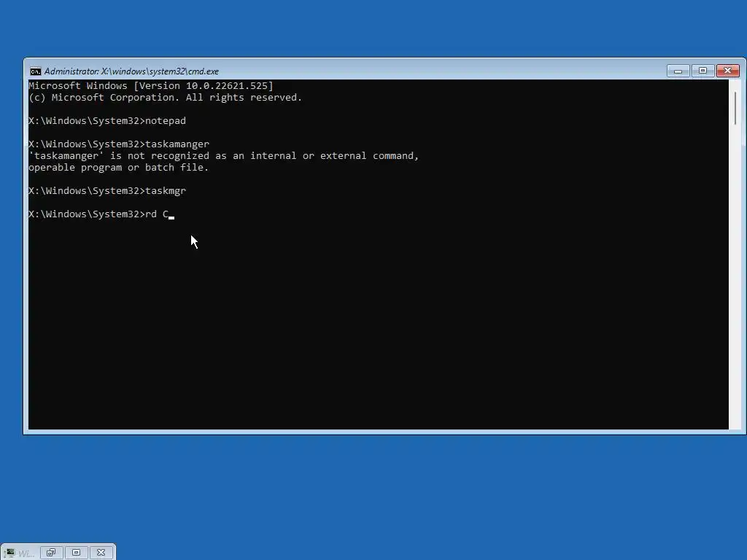Click the "taskmgr" command line

(x=107, y=191)
